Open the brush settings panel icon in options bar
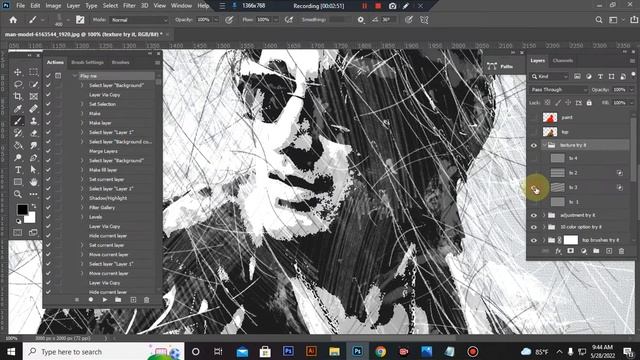The image size is (640, 360). [x=80, y=20]
